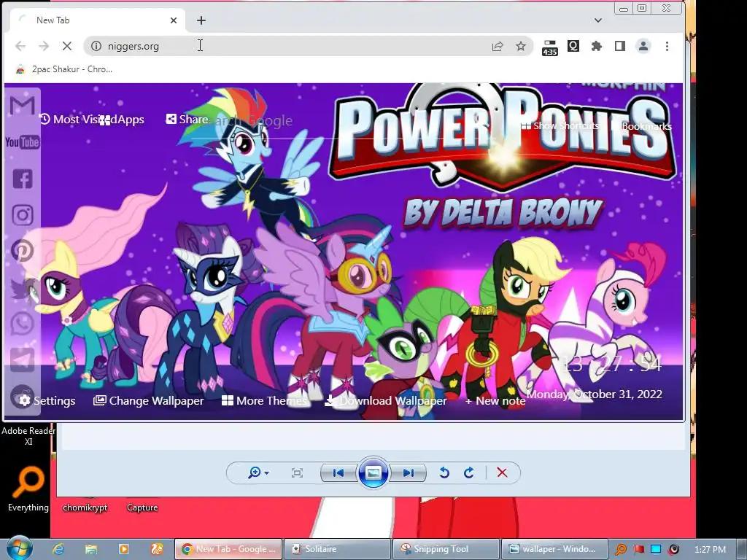The image size is (747, 560).
Task: Share this page from the address bar
Action: (x=498, y=46)
